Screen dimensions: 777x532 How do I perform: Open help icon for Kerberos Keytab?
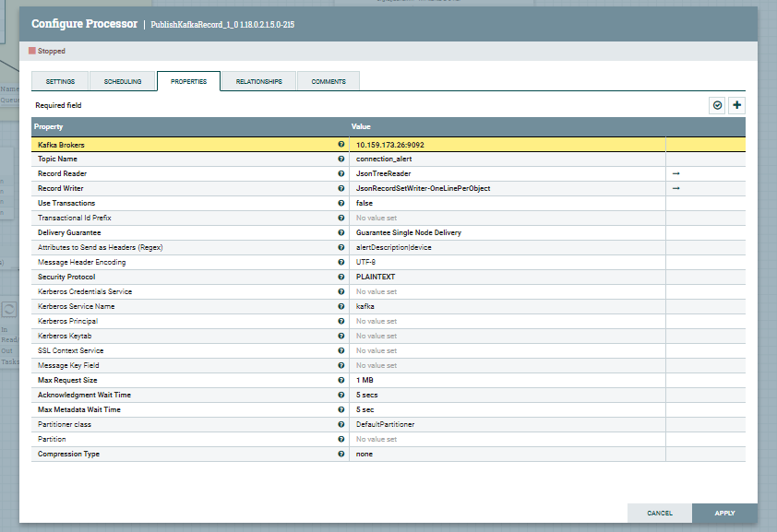tap(341, 336)
